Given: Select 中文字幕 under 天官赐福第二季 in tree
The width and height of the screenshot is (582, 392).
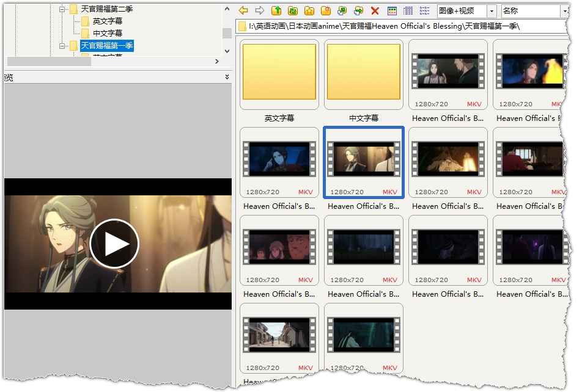Looking at the screenshot, I should pos(107,34).
